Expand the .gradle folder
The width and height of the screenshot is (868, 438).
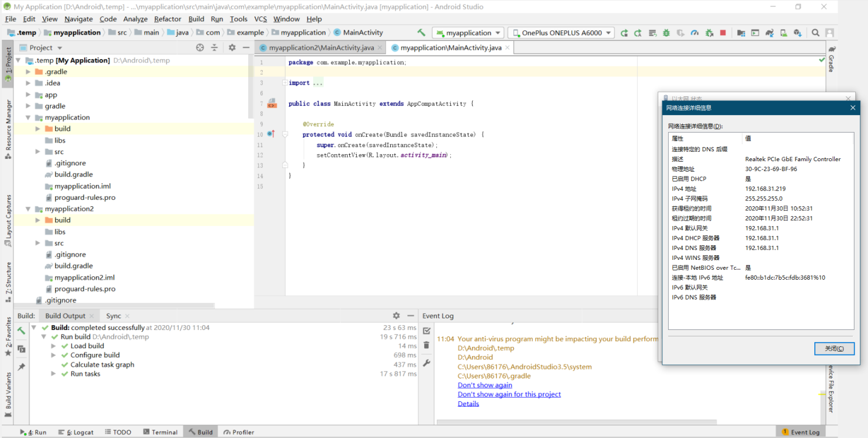28,72
